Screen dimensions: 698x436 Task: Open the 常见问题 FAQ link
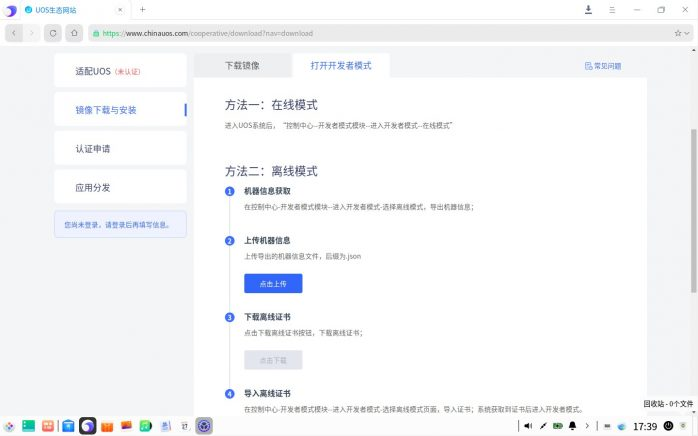coord(603,66)
